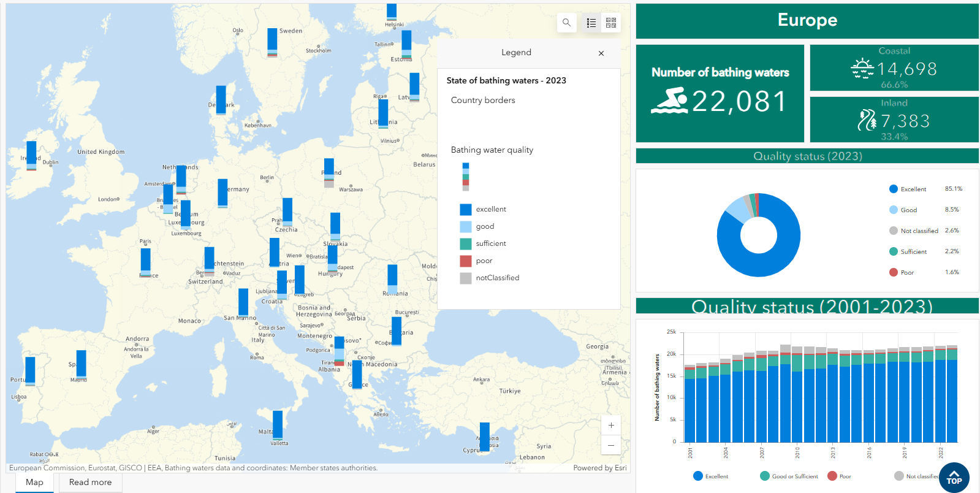Click the excellent blue legend swatch

click(466, 209)
